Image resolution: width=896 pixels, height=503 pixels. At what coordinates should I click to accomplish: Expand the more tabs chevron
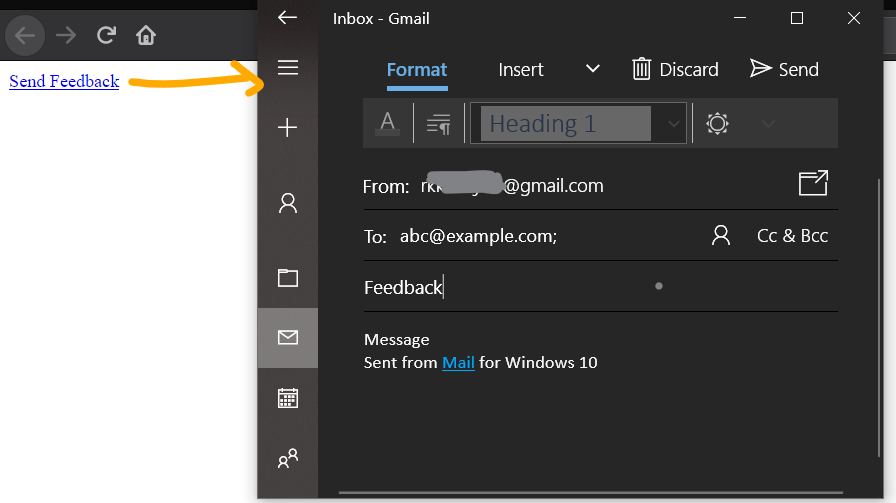click(593, 69)
